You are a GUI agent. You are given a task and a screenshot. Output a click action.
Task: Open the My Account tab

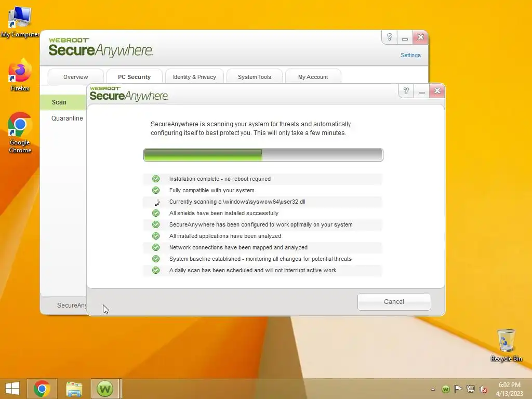click(313, 77)
